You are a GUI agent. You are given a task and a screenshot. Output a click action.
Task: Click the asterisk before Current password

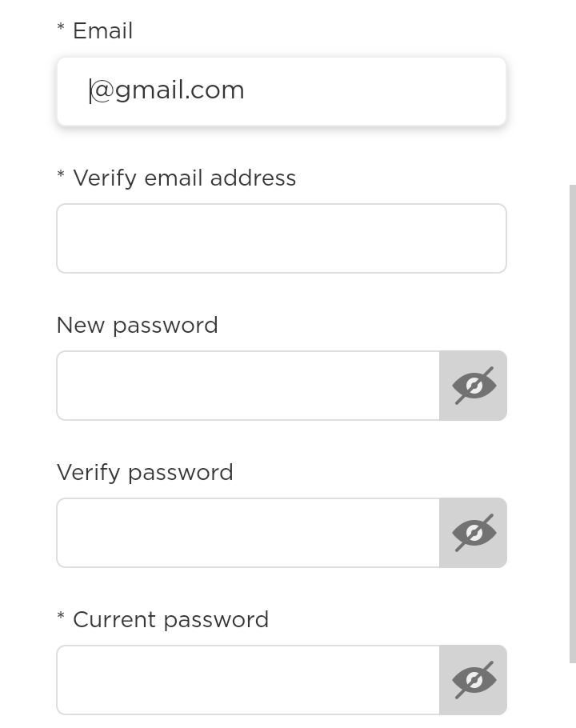point(61,616)
